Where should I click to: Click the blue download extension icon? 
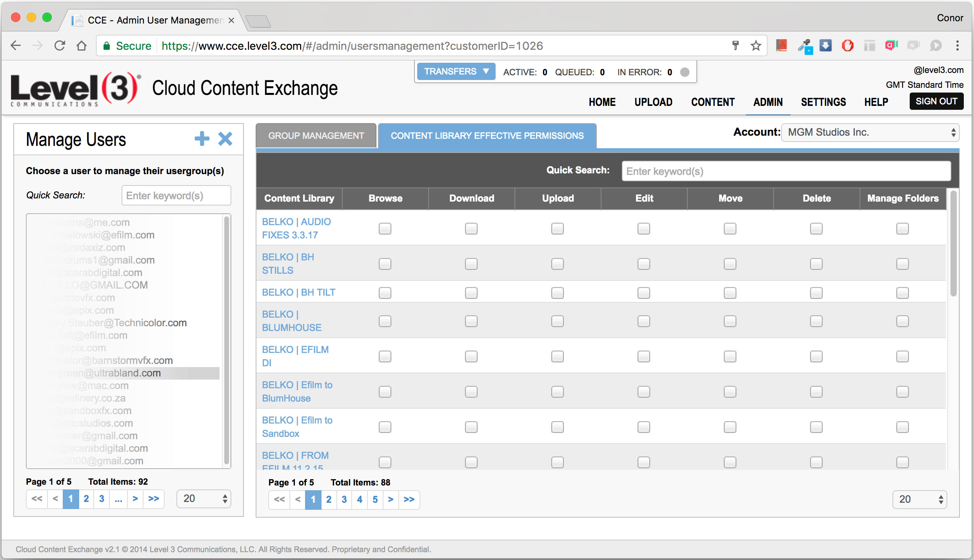(826, 46)
